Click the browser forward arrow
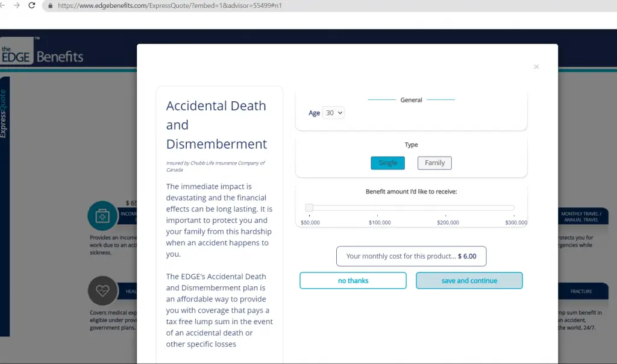This screenshot has height=364, width=617. 17,5
